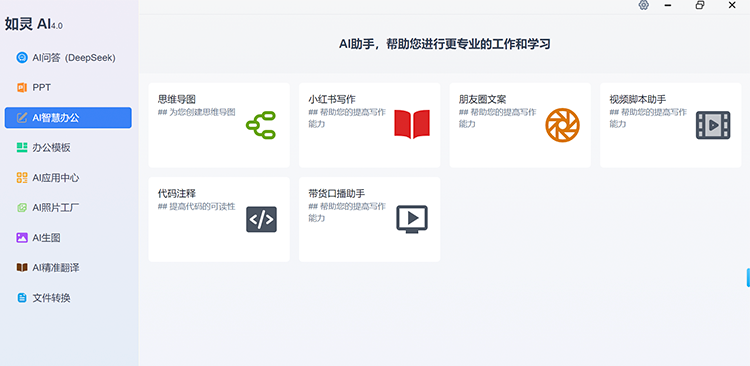Click the monitor play icon

[412, 220]
